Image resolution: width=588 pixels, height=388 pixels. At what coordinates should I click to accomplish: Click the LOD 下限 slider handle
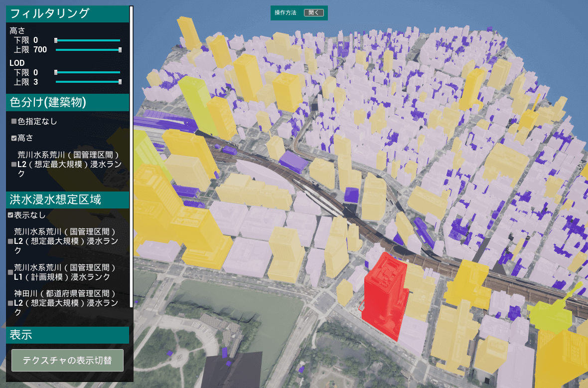[x=56, y=72]
